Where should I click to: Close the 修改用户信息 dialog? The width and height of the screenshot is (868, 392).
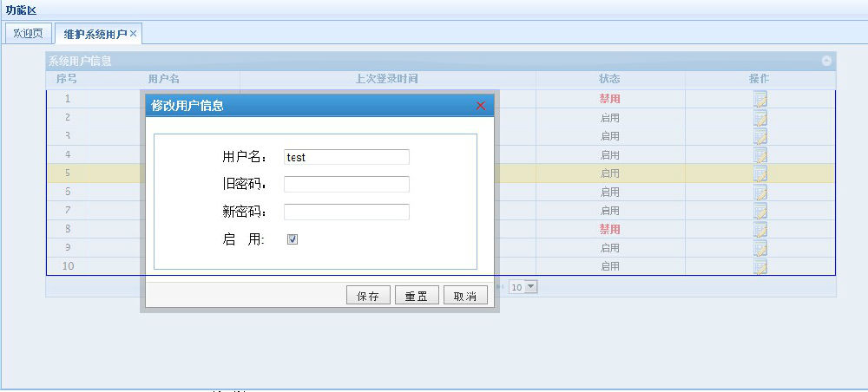481,106
